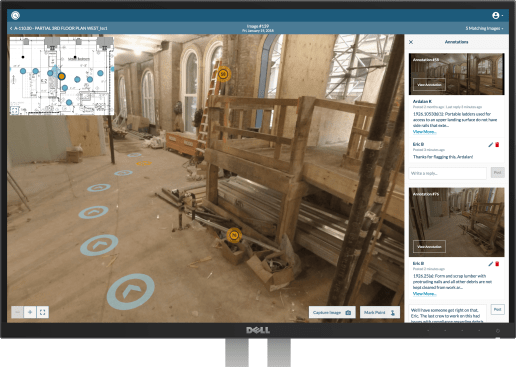Zoom in with the plus button
The width and height of the screenshot is (516, 367).
point(30,312)
